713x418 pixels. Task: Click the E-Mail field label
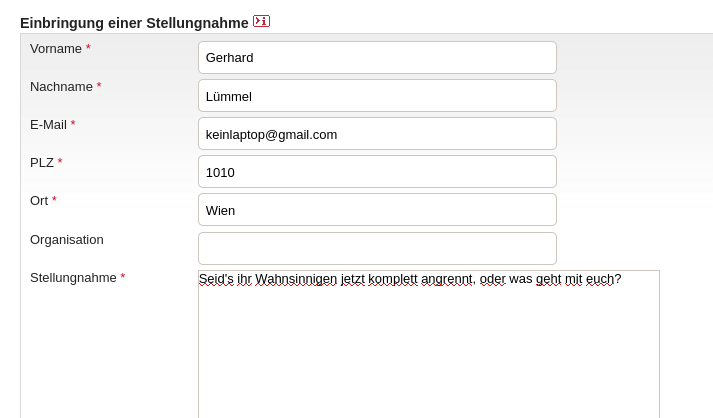(x=48, y=125)
